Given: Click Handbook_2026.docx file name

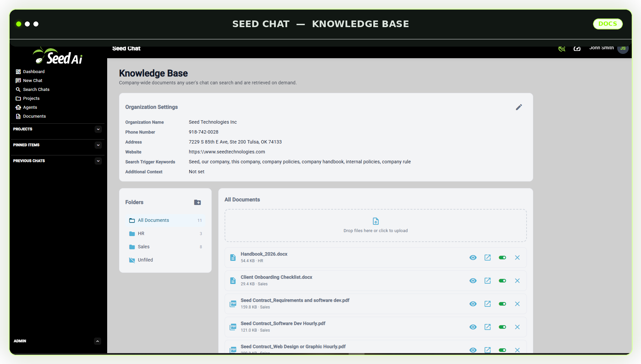Looking at the screenshot, I should [x=264, y=254].
